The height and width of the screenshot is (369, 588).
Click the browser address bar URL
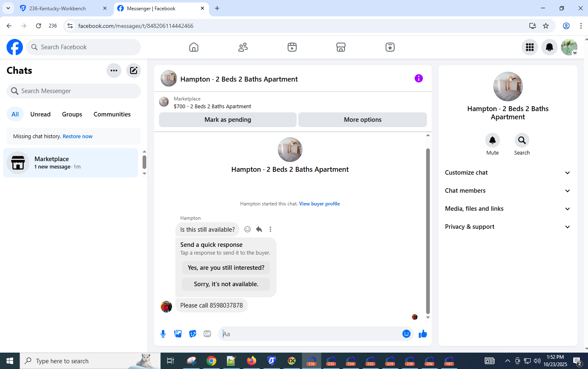tap(136, 26)
